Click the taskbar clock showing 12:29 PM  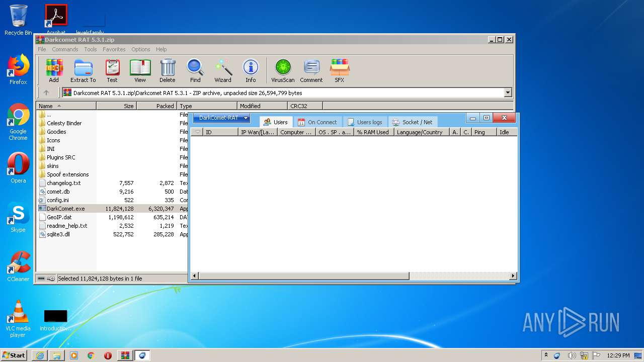click(618, 355)
